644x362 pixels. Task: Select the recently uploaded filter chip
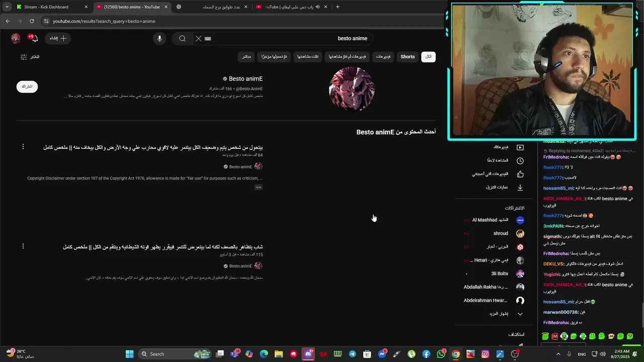pyautogui.click(x=274, y=57)
